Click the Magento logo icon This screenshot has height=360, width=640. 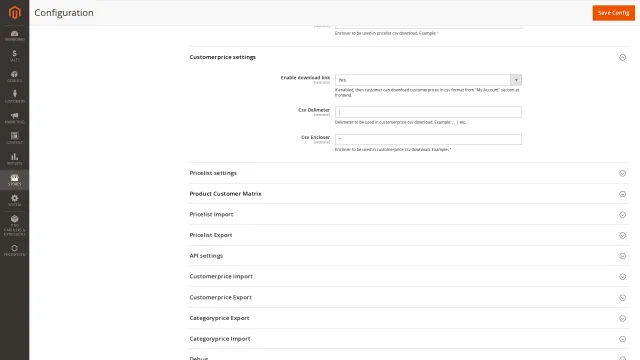15,13
